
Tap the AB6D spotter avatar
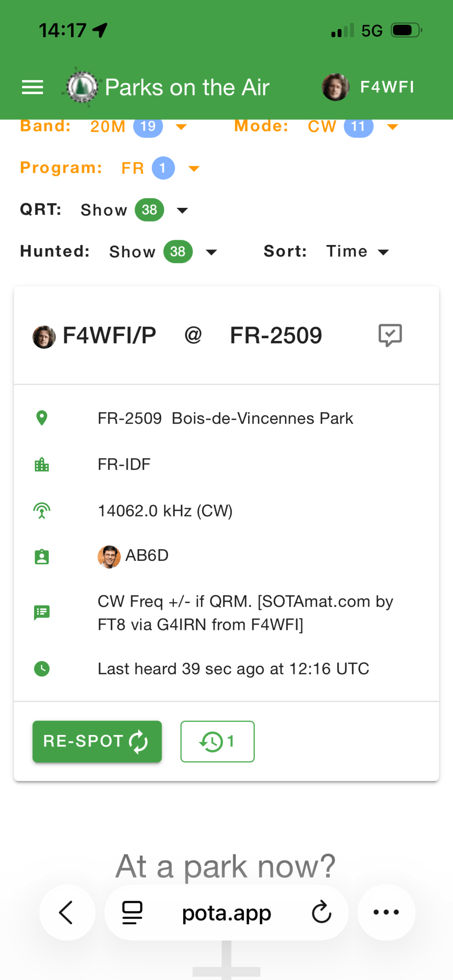coord(109,556)
